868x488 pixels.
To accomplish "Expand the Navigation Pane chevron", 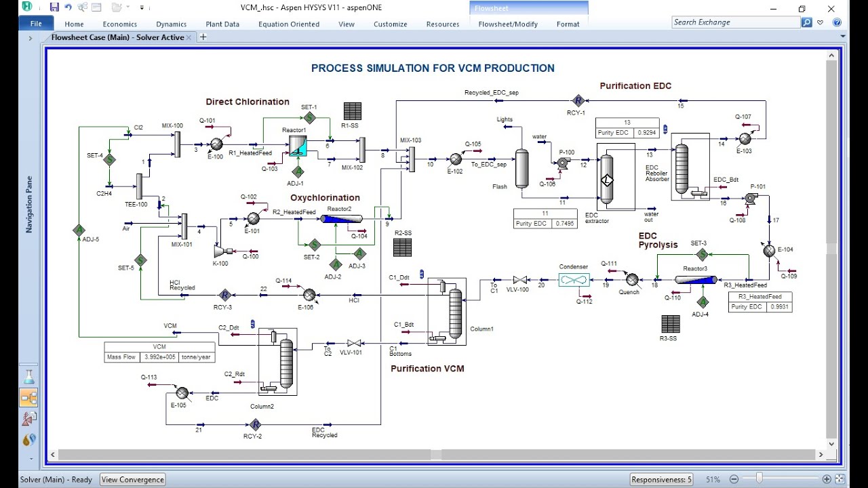I will click(30, 38).
